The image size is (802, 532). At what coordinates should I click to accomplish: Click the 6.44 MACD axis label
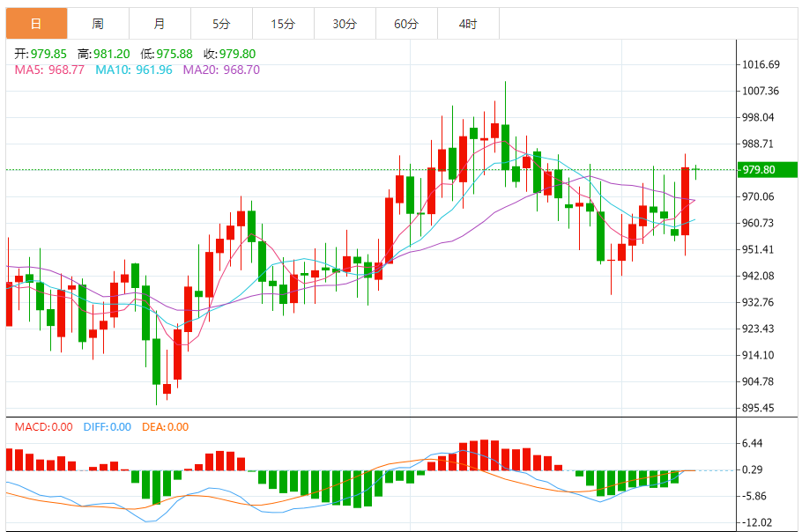(x=753, y=443)
